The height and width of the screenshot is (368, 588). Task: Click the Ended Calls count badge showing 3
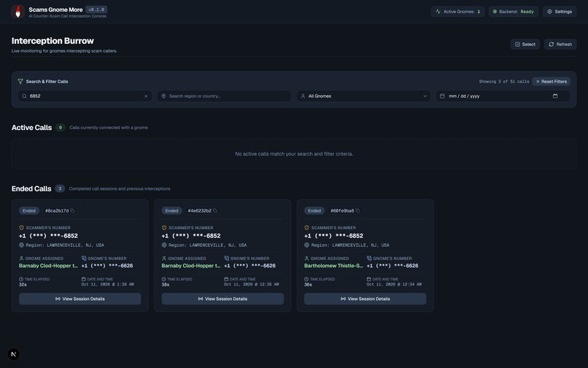[60, 189]
